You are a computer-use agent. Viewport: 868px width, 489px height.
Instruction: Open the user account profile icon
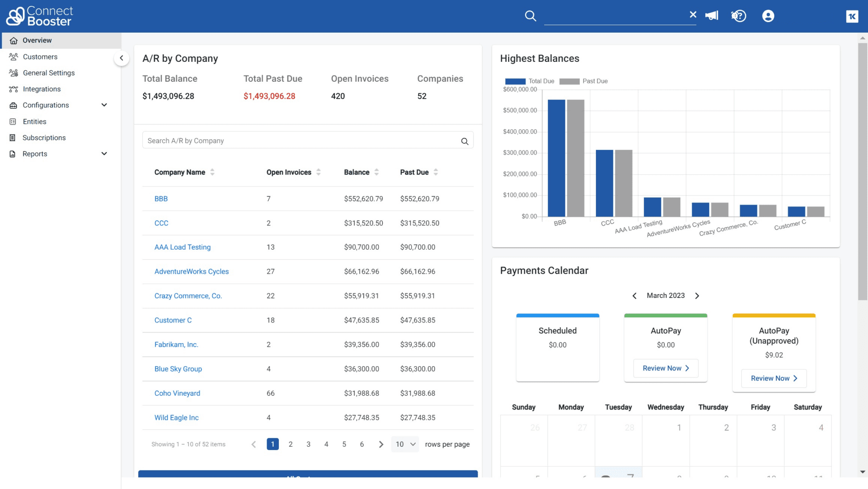point(768,16)
